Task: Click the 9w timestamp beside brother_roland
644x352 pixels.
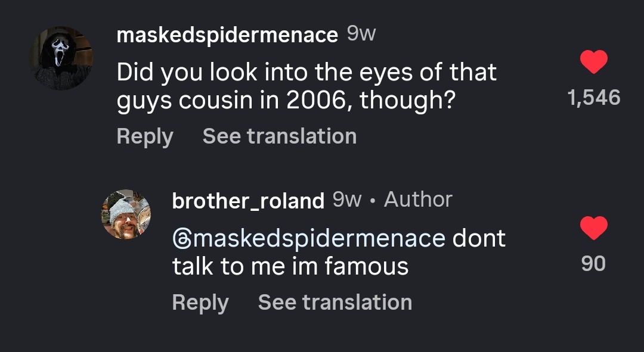Action: [x=347, y=200]
